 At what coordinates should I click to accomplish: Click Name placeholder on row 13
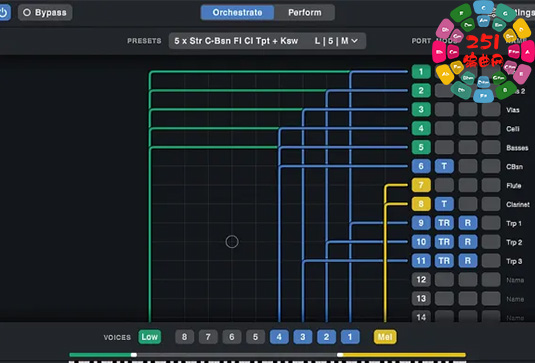[515, 299]
